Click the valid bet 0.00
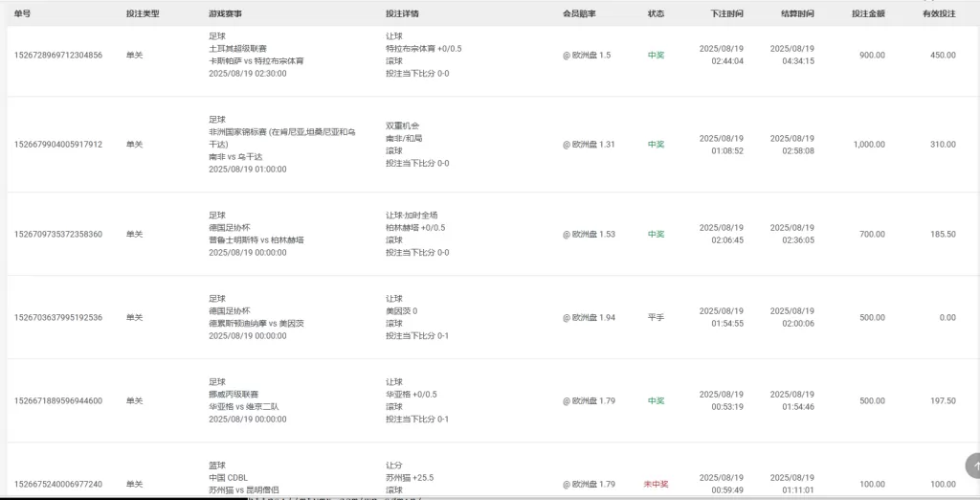 point(947,317)
